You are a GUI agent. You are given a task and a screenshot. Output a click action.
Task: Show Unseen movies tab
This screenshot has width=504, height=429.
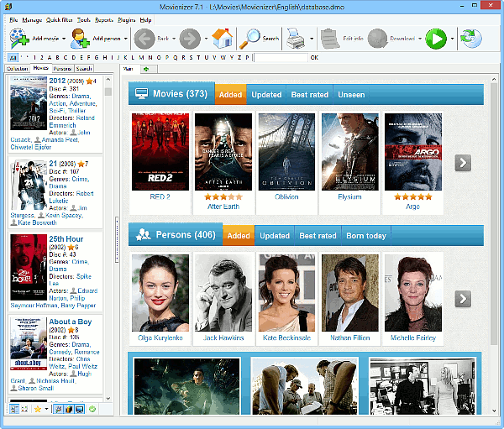coord(351,95)
